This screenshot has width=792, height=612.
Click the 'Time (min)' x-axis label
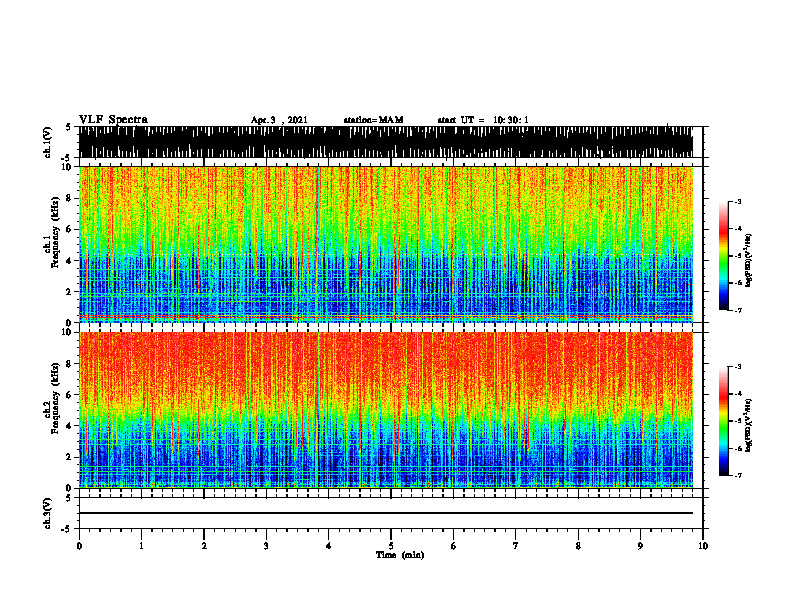pyautogui.click(x=400, y=555)
